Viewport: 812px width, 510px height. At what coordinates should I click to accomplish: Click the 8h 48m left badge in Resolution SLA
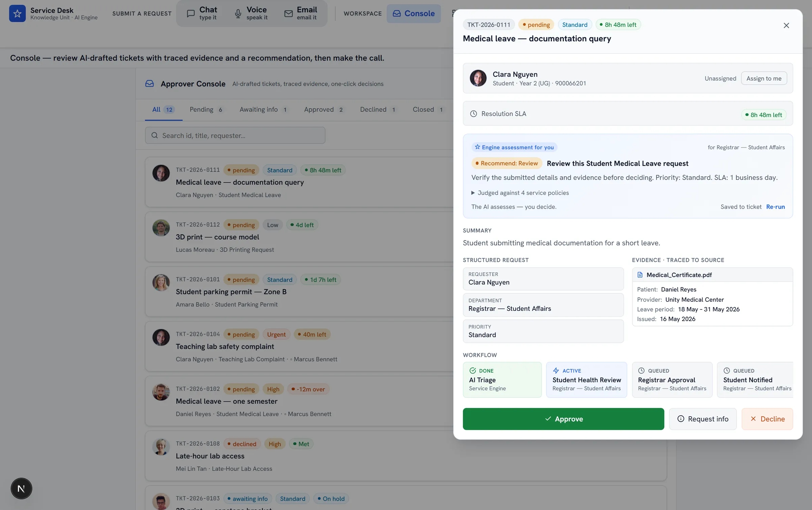coord(764,115)
